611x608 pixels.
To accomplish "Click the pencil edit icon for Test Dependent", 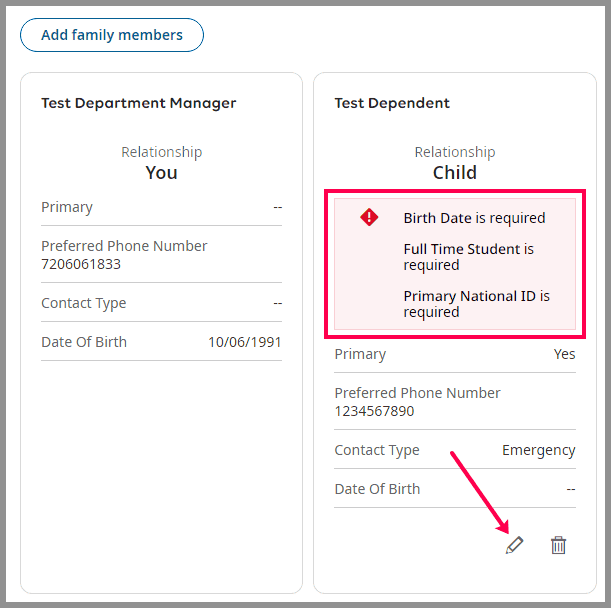I will (514, 545).
